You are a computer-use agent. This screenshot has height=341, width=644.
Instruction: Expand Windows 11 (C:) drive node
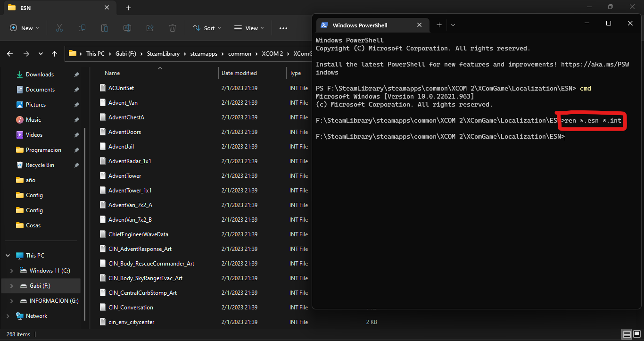[12, 271]
